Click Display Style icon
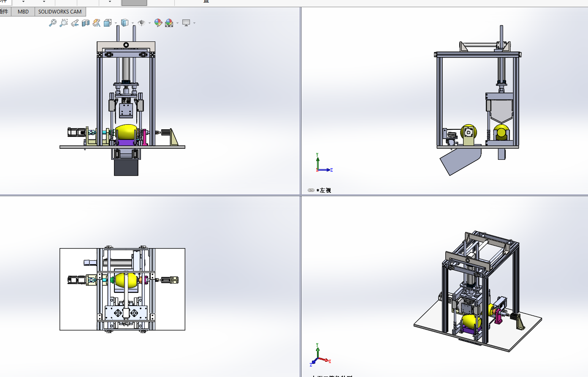The width and height of the screenshot is (588, 377). [125, 23]
